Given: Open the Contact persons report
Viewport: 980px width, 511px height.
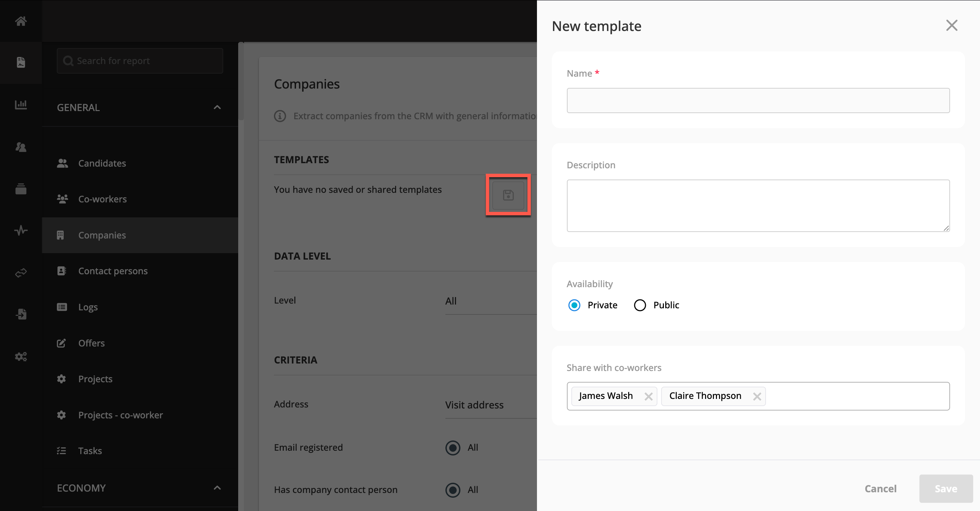Looking at the screenshot, I should [113, 271].
